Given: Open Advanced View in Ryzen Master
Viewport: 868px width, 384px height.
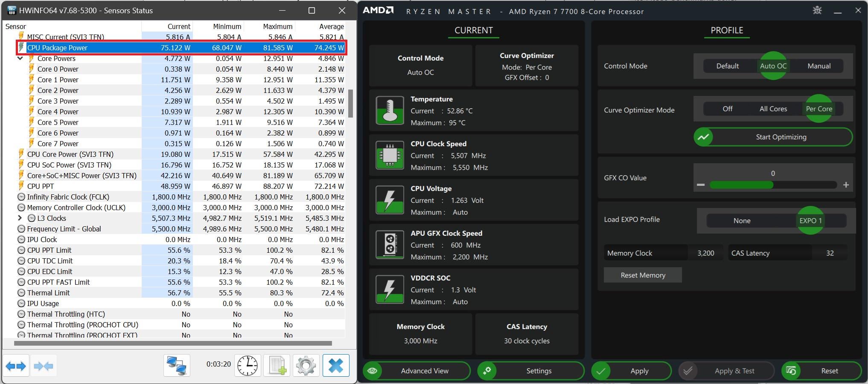Looking at the screenshot, I should (417, 371).
